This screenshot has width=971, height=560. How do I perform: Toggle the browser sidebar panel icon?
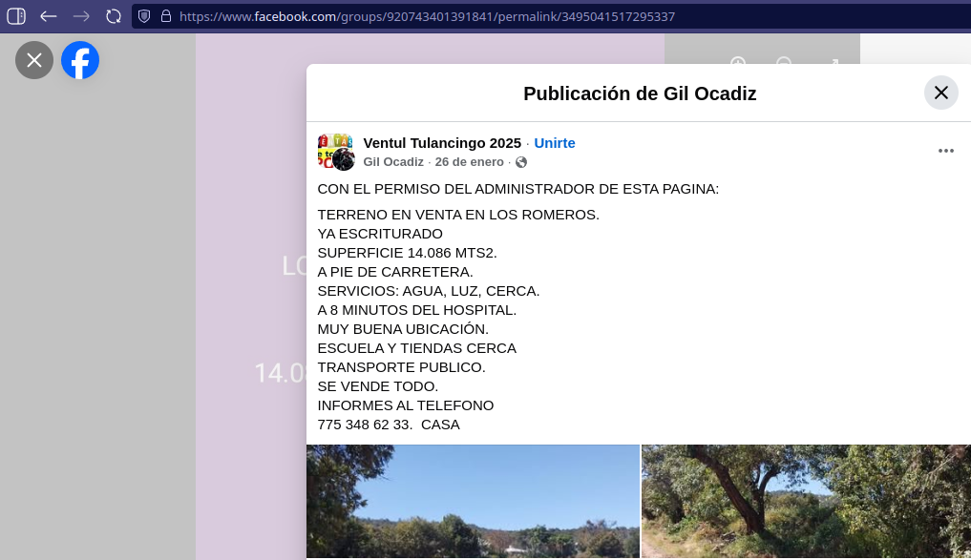click(16, 16)
